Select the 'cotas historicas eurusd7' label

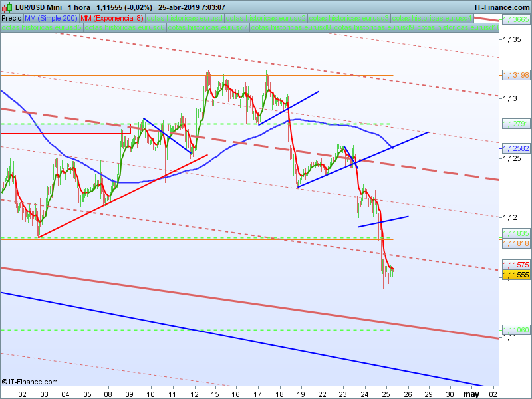207,27
